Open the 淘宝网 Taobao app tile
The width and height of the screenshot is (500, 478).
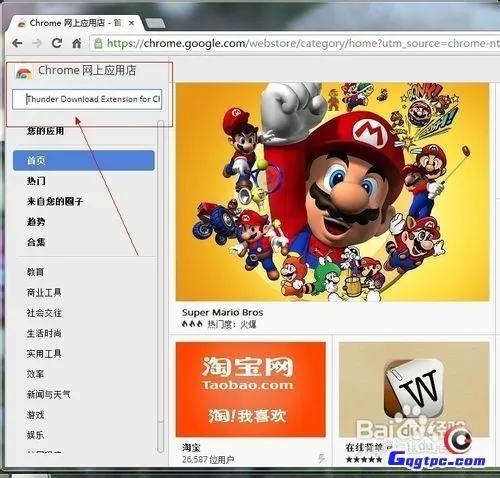point(251,389)
